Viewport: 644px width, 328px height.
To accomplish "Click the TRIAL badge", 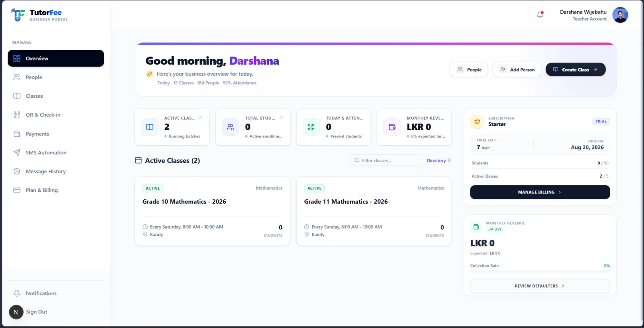I will click(x=601, y=121).
